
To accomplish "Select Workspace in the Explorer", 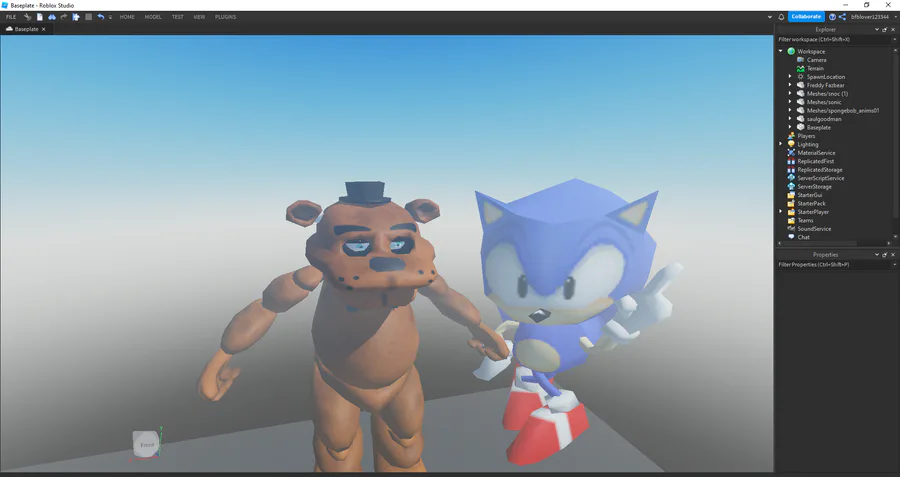I will pos(810,51).
